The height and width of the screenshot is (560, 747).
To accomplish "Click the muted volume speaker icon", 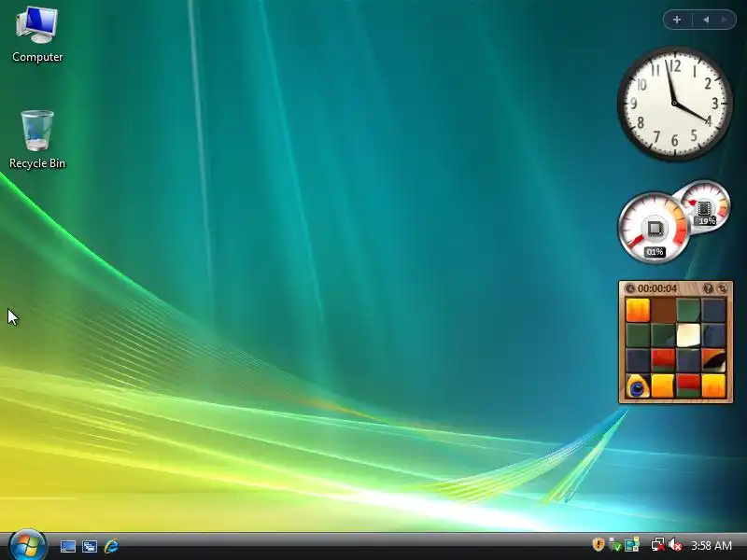I will (675, 545).
